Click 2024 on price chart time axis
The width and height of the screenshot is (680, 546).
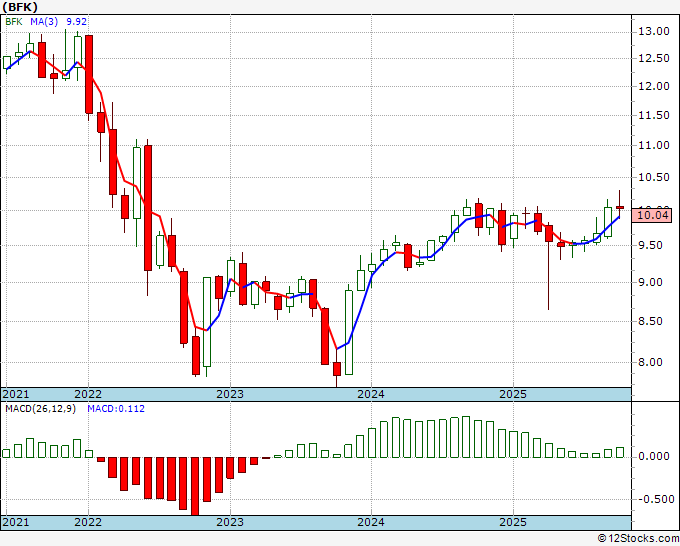[x=371, y=394]
